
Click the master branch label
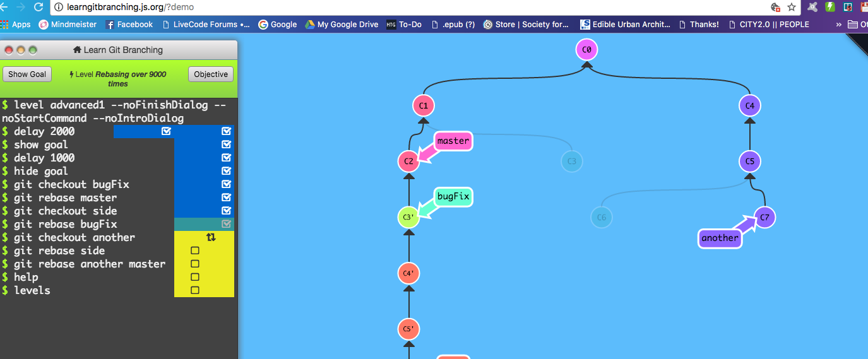pos(453,141)
